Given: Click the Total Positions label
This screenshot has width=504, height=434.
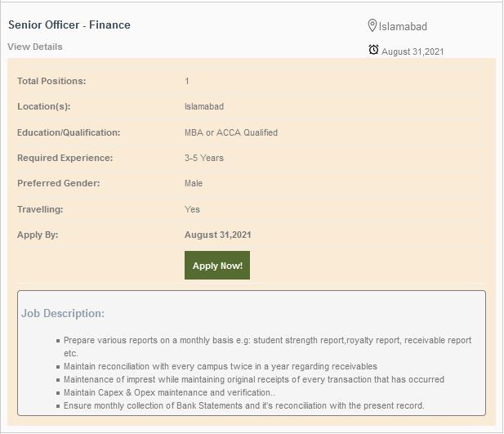Looking at the screenshot, I should (x=51, y=81).
